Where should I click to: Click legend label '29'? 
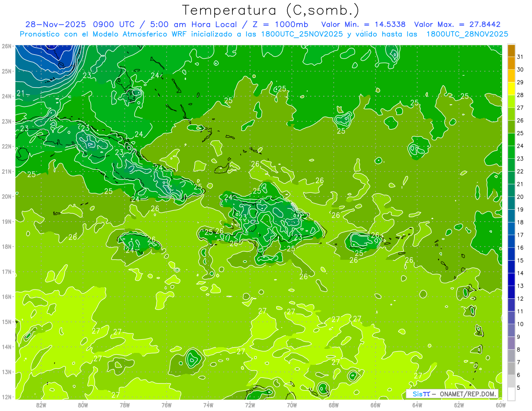[x=520, y=82]
